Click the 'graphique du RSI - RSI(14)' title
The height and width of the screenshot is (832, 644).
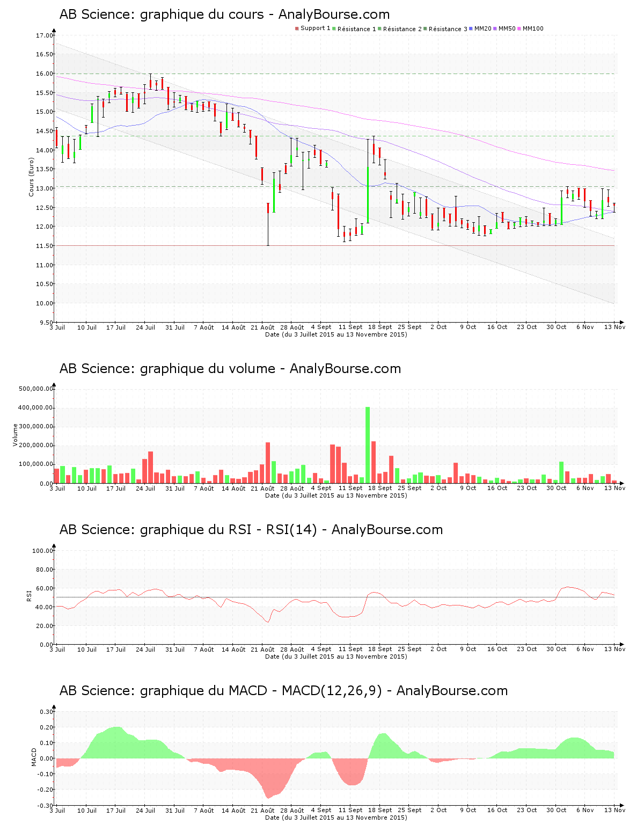click(251, 530)
